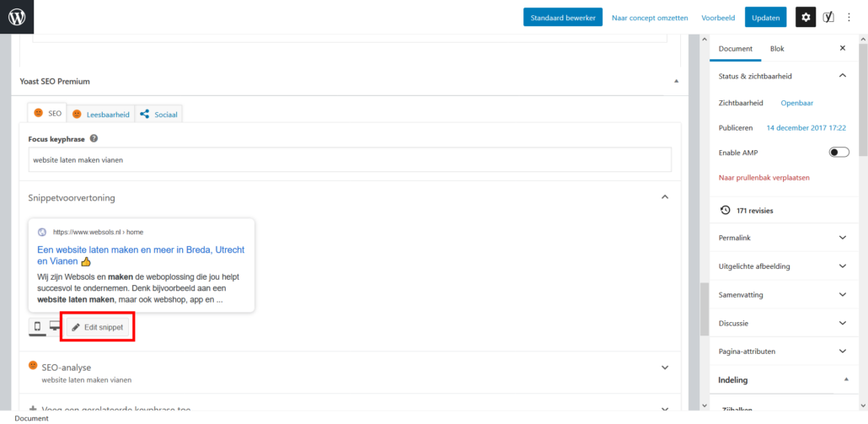Viewport: 868px width, 424px height.
Task: Toggle the Enable AMP switch
Action: 839,153
